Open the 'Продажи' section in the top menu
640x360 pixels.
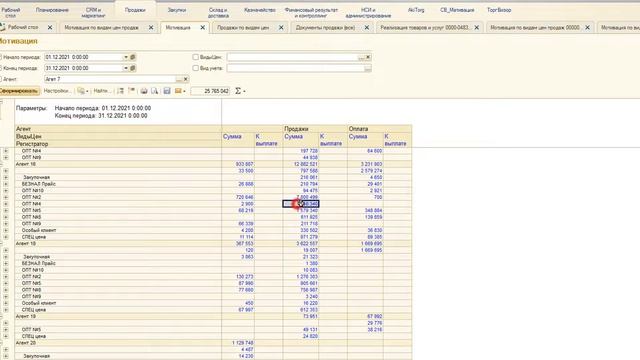135,10
